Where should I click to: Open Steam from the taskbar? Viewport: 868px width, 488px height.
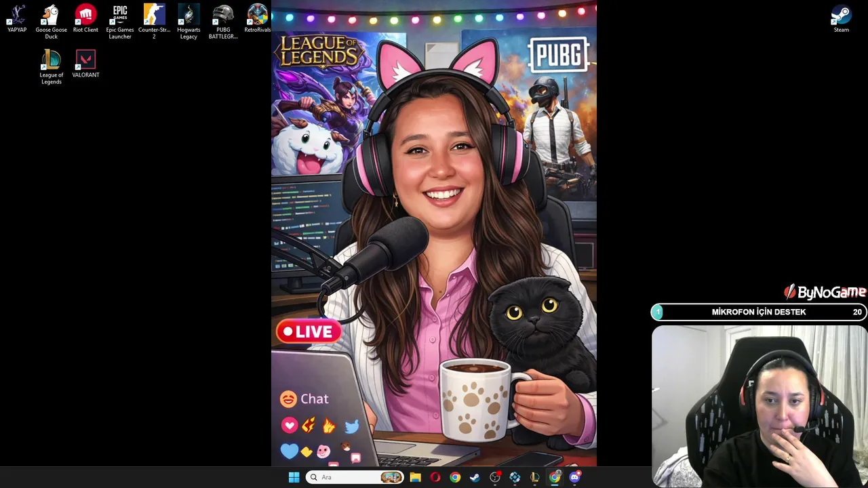(475, 477)
